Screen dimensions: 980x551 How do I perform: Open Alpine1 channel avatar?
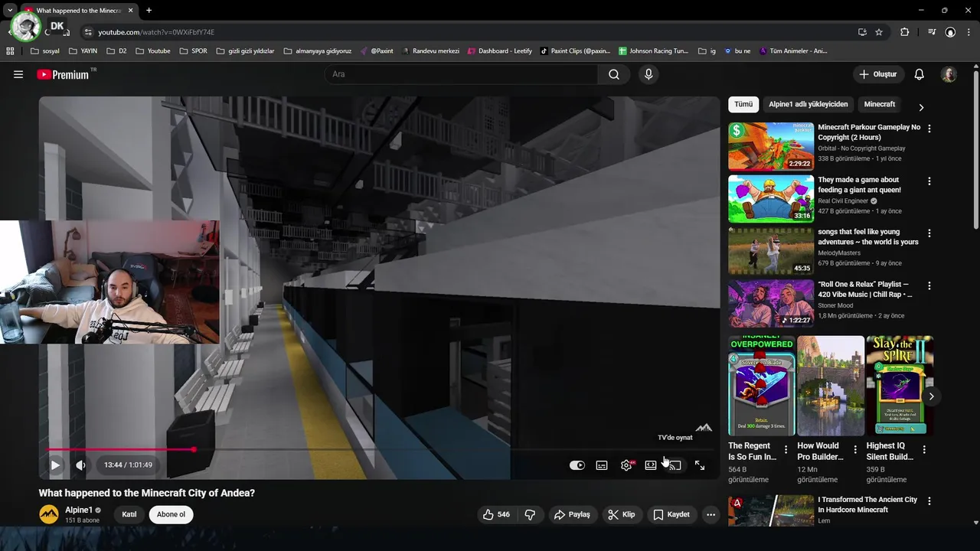click(49, 514)
